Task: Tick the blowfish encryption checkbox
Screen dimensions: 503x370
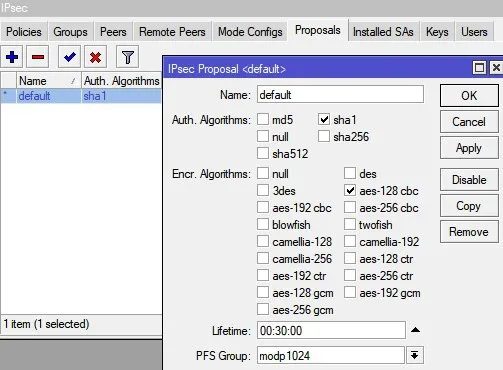Action: click(x=263, y=224)
